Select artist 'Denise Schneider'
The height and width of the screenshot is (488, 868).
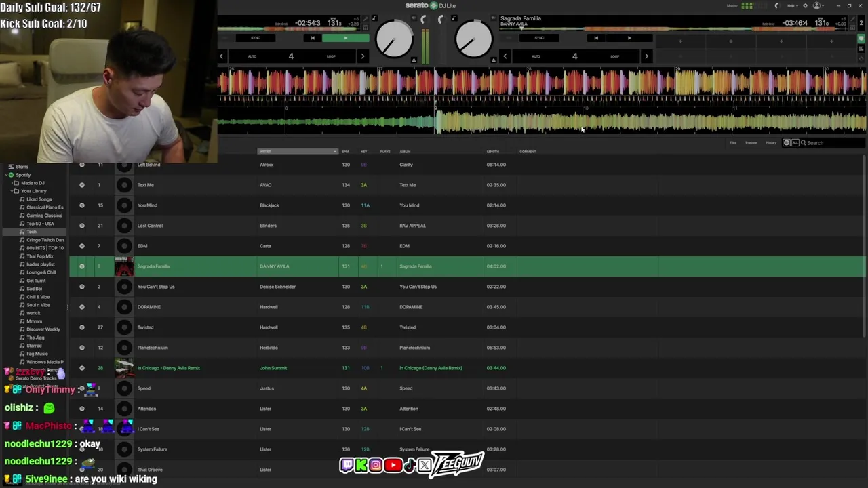pyautogui.click(x=278, y=287)
